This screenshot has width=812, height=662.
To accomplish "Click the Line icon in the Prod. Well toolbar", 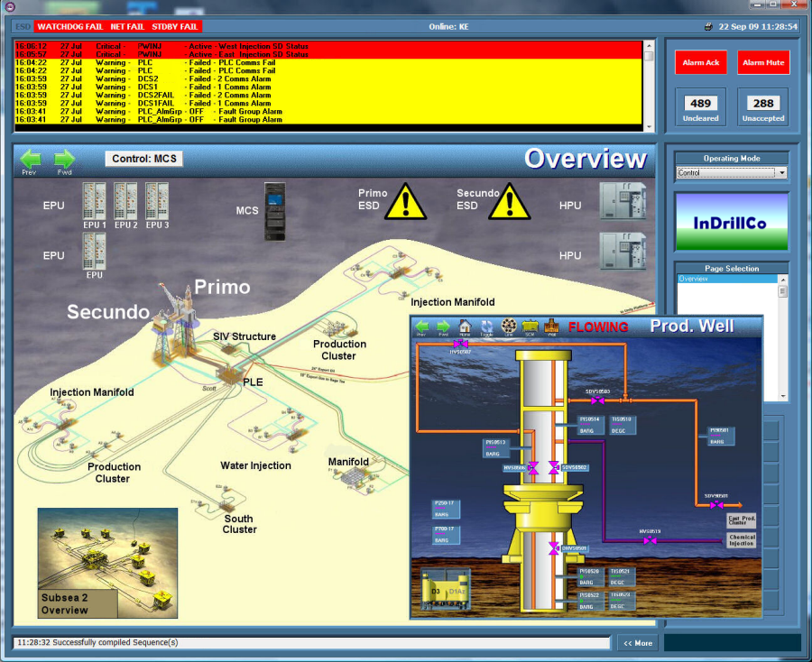I will [x=509, y=326].
